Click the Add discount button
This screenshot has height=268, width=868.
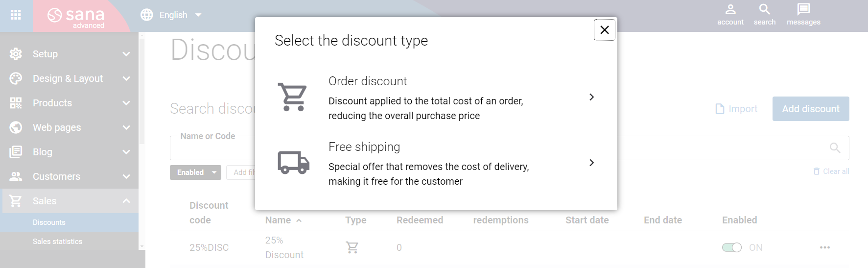(811, 109)
